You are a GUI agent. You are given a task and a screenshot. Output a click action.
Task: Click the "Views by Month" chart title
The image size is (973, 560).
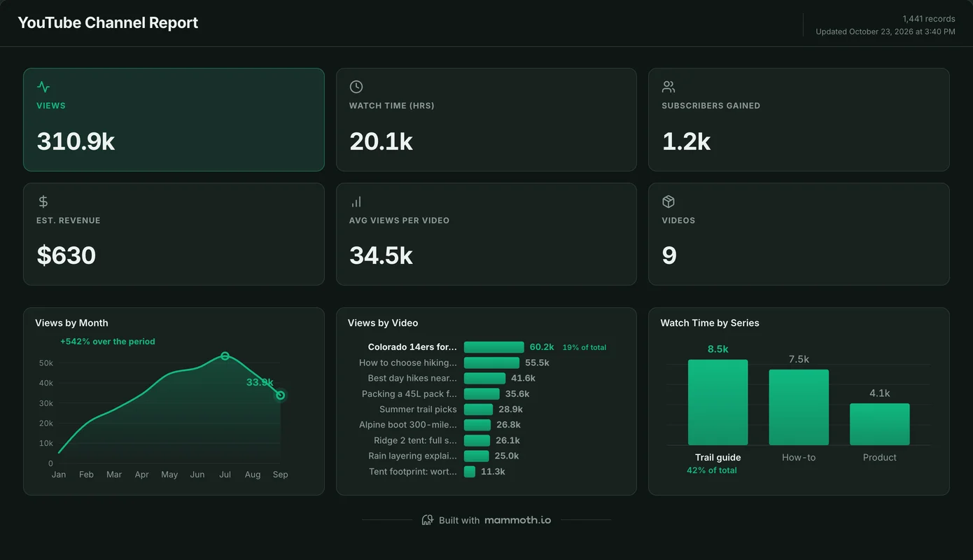click(71, 323)
